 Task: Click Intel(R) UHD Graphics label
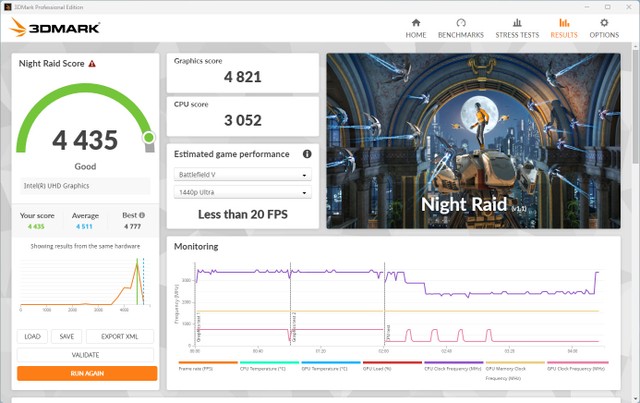click(x=56, y=186)
